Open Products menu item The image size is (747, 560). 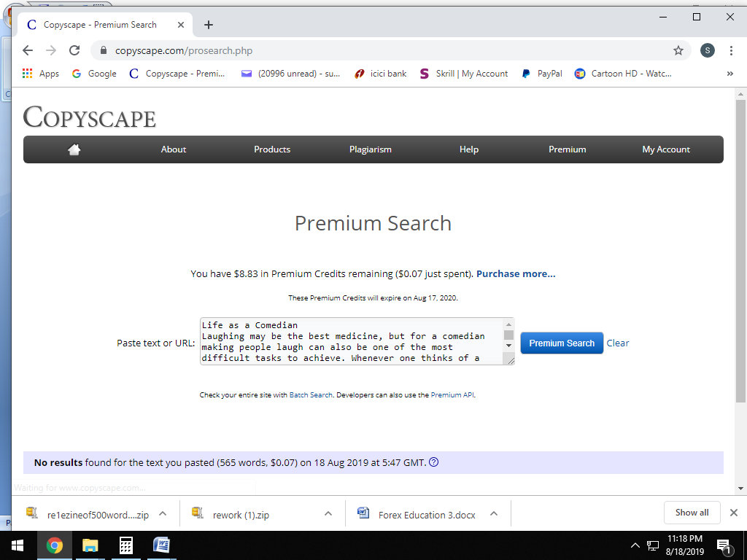pyautogui.click(x=272, y=149)
